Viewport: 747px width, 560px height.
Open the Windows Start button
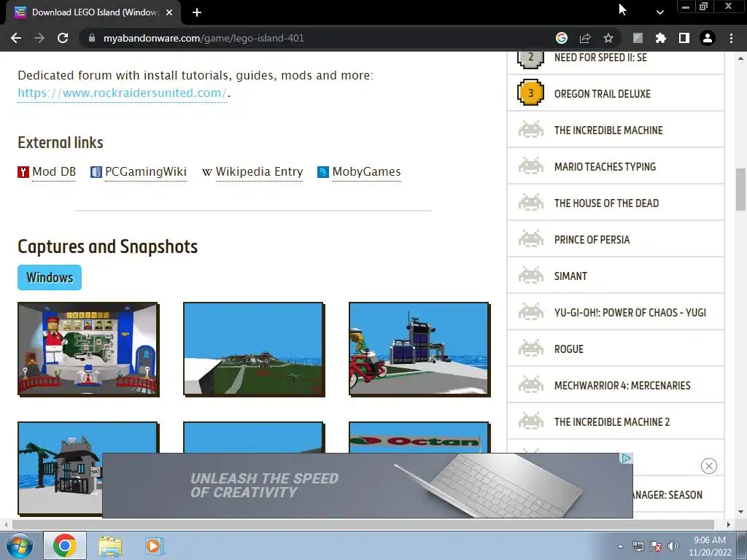pyautogui.click(x=20, y=545)
